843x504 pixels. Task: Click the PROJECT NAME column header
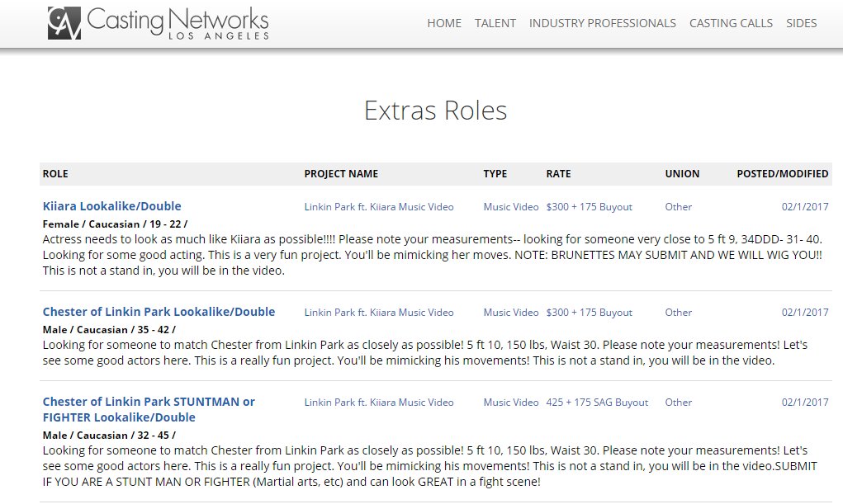pyautogui.click(x=341, y=174)
